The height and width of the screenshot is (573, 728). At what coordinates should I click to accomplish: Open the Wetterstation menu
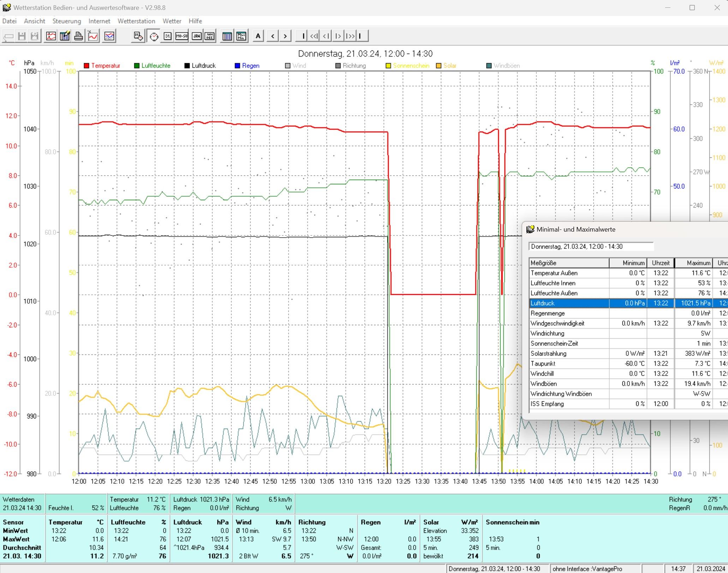pos(136,21)
